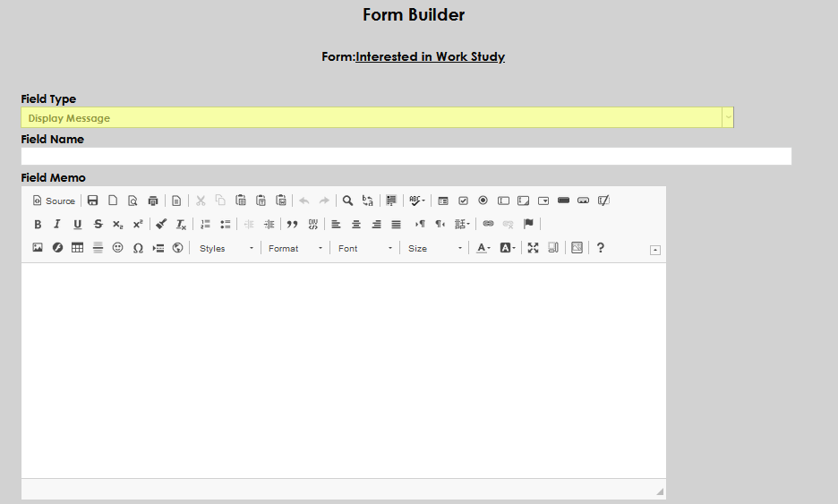Viewport: 838px width, 504px height.
Task: Click the Select All icon
Action: pos(391,201)
